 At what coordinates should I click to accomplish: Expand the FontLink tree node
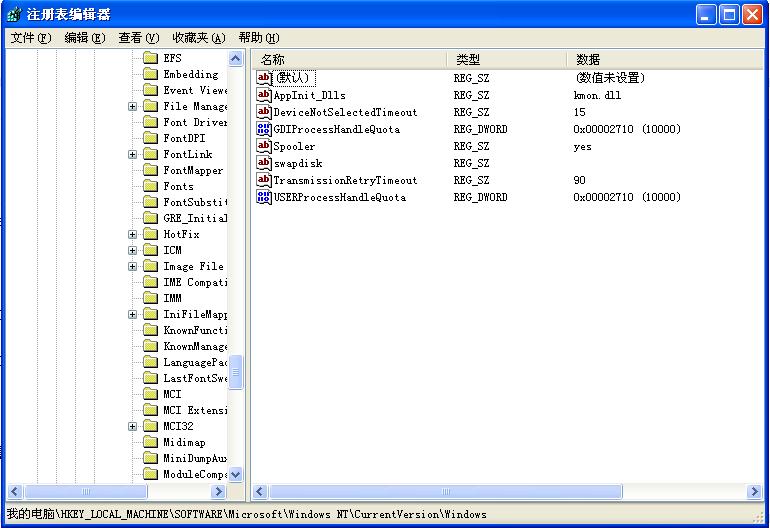(x=132, y=154)
